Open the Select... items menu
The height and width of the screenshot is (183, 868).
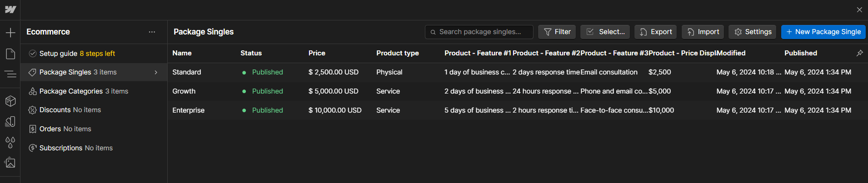point(605,32)
